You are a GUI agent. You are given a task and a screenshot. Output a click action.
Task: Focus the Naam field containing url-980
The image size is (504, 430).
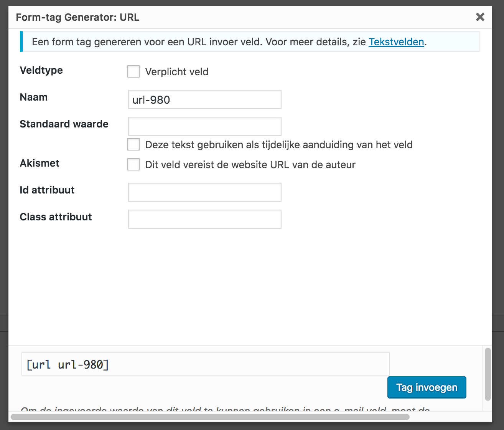204,100
